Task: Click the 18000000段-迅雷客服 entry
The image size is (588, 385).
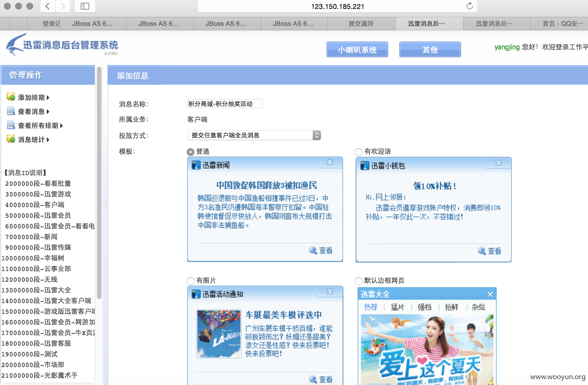Action: coord(36,343)
